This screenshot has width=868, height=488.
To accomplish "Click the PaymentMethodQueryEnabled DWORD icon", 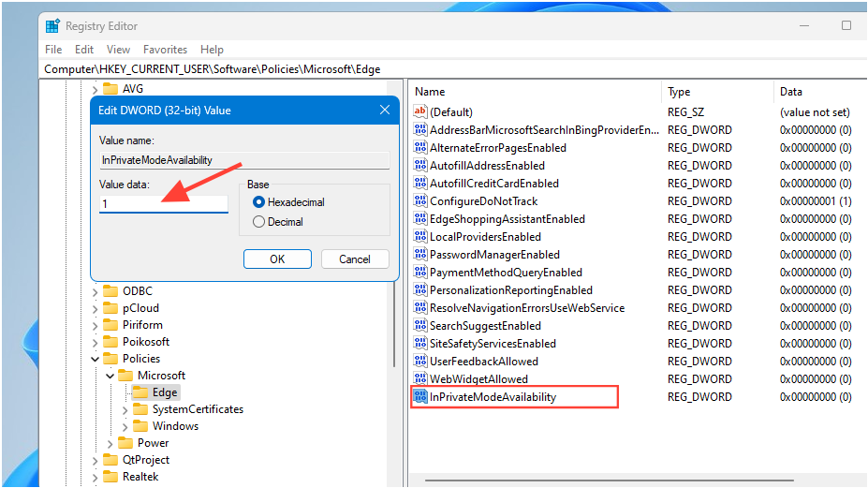I will (420, 272).
